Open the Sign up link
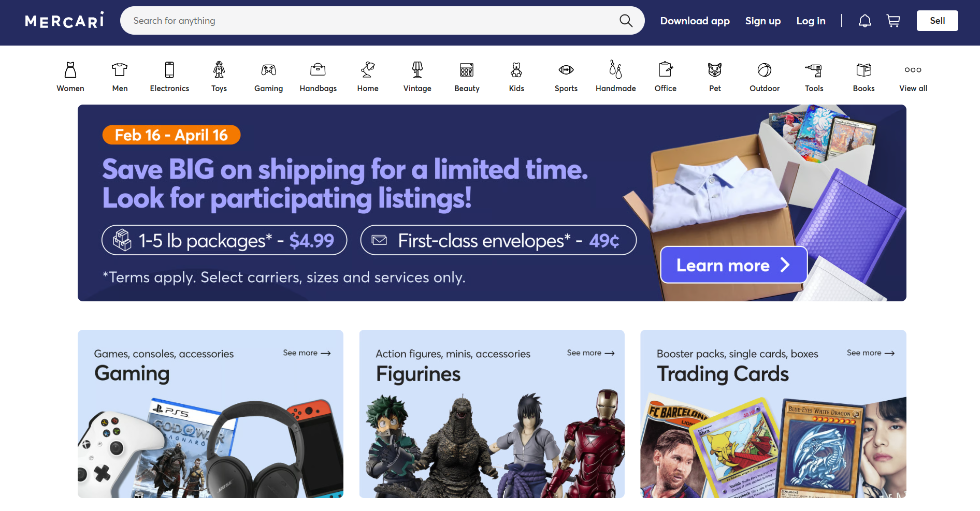This screenshot has width=980, height=511. tap(762, 21)
